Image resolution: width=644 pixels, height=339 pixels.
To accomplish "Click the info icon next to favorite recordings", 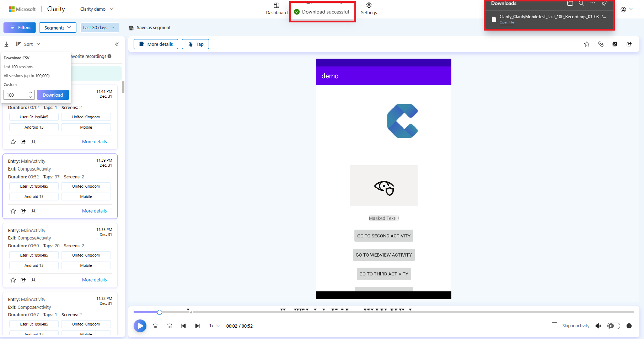I will tap(109, 56).
